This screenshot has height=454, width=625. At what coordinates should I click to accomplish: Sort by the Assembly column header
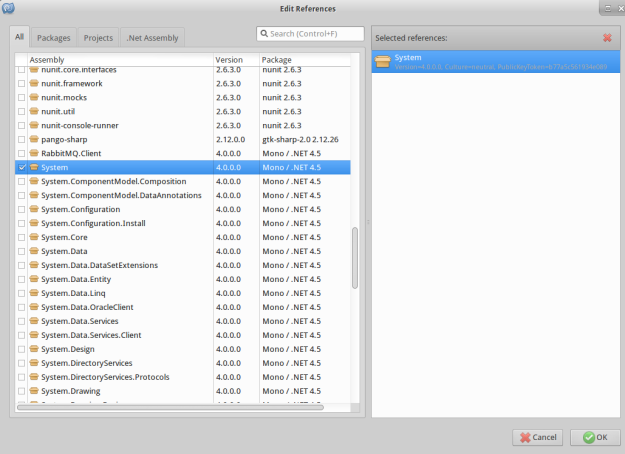click(x=120, y=60)
